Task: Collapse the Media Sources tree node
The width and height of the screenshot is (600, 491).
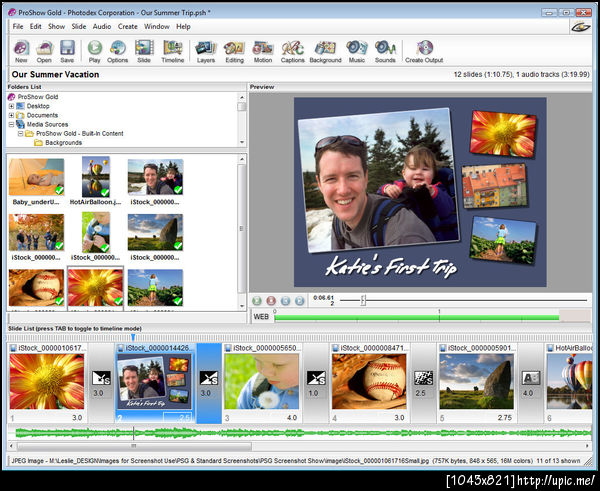Action: click(11, 124)
